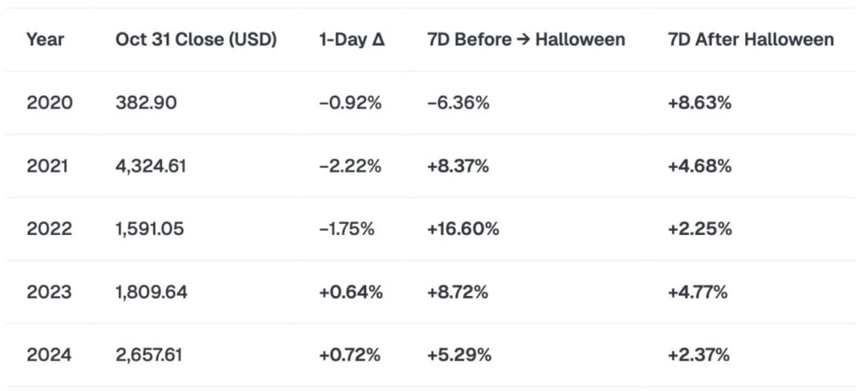Select the 2,657.61 close price
Screen dimensions: 868x391
(152, 355)
